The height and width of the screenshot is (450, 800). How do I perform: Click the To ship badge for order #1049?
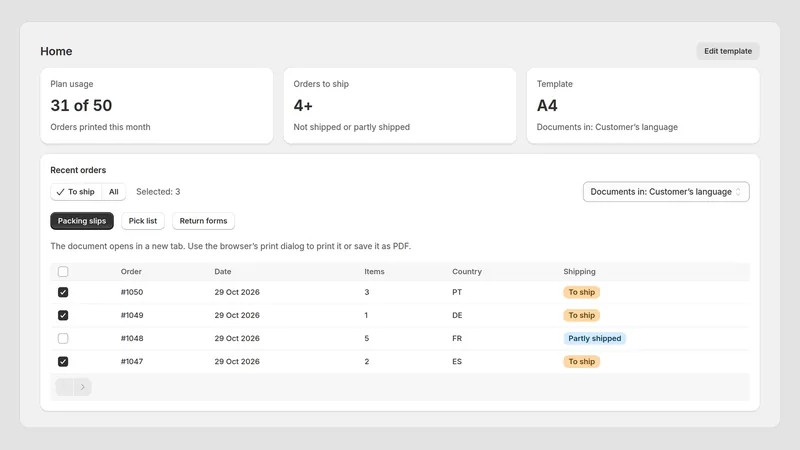tap(582, 315)
